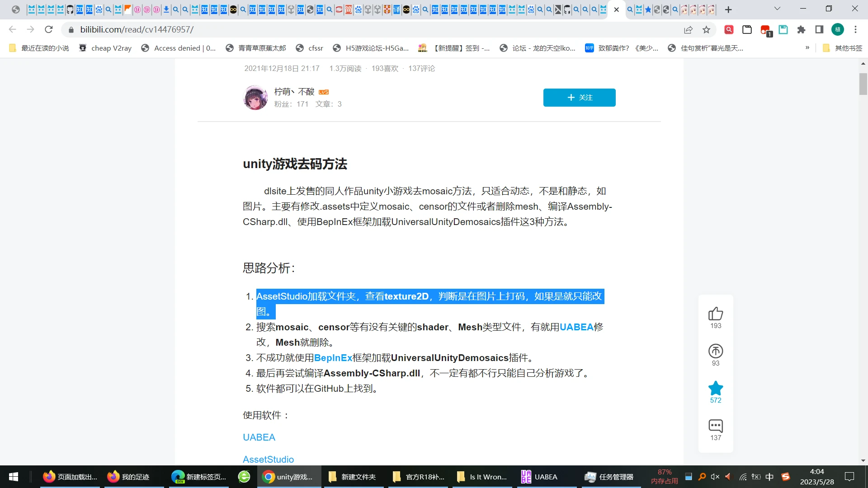This screenshot has width=868, height=488.
Task: Click the share icon in the address bar
Action: pyautogui.click(x=688, y=30)
